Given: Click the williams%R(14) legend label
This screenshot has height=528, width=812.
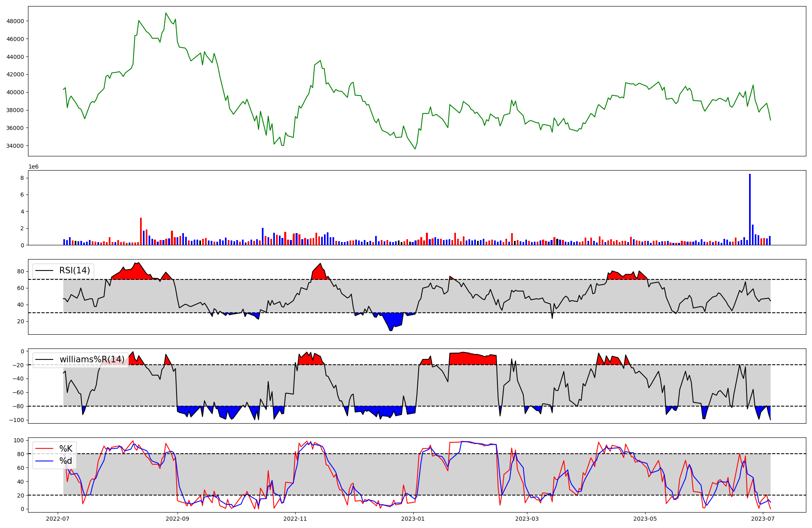Looking at the screenshot, I should point(92,359).
